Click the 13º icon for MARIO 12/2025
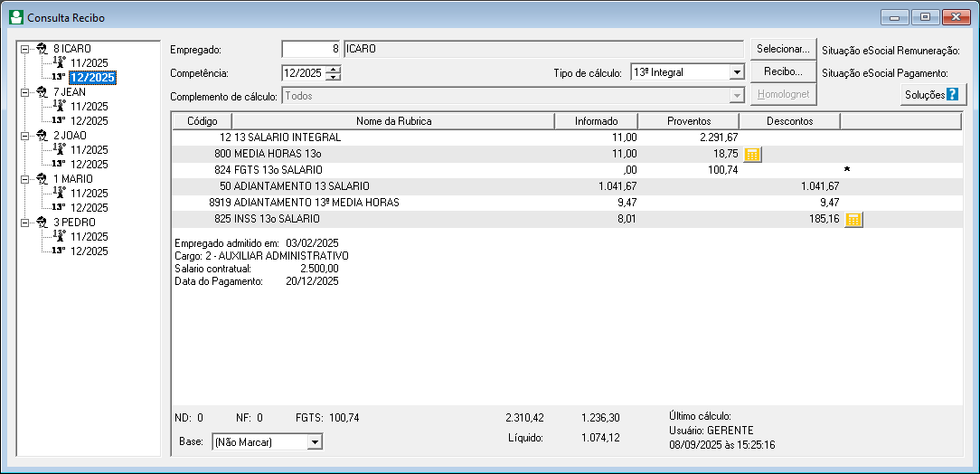 tap(59, 208)
